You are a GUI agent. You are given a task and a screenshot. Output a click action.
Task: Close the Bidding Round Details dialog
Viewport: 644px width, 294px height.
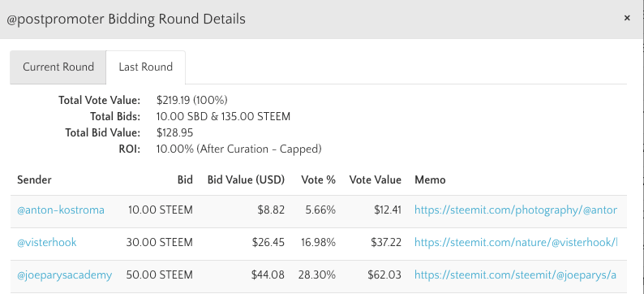[x=627, y=18]
